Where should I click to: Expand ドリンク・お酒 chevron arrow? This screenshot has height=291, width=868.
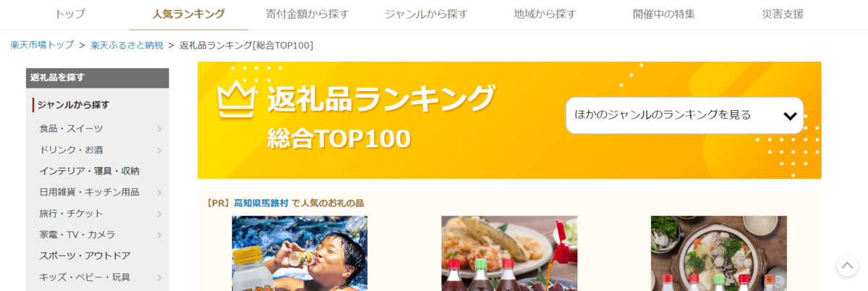[x=159, y=150]
